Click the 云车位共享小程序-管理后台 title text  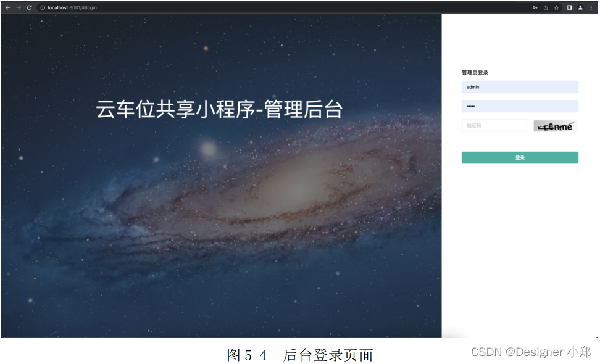pyautogui.click(x=219, y=109)
